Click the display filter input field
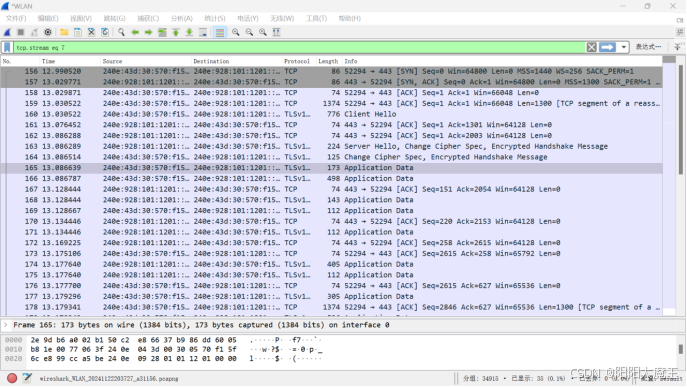 (x=300, y=47)
